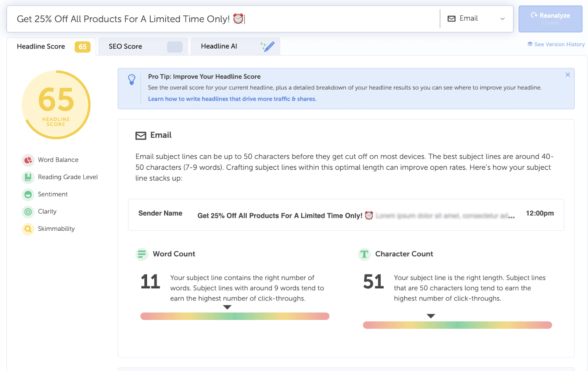Click the envelope icon beside Email heading
588x371 pixels.
(141, 136)
